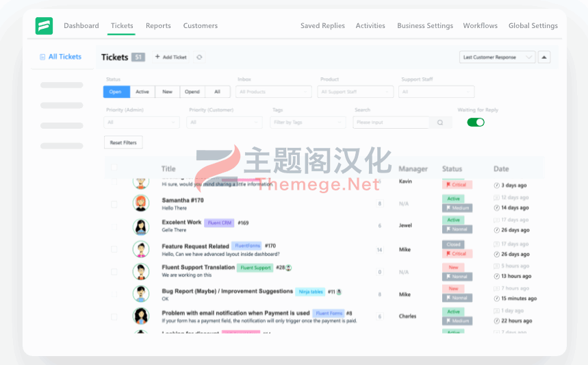Viewport: 588px width, 365px height.
Task: Click the sort direction arrow button
Action: (544, 57)
